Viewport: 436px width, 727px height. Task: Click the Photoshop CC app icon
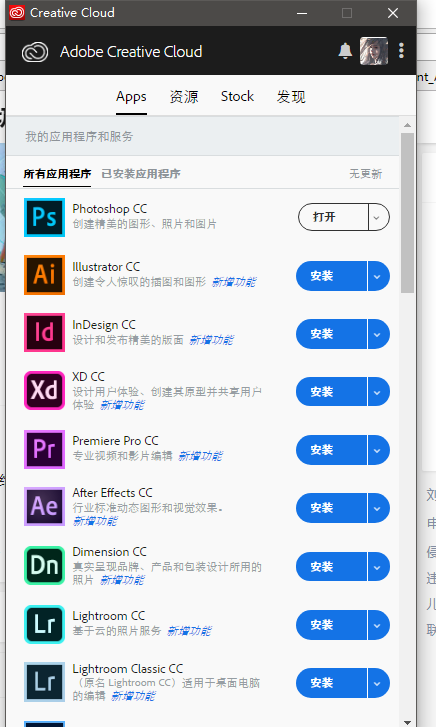point(45,217)
